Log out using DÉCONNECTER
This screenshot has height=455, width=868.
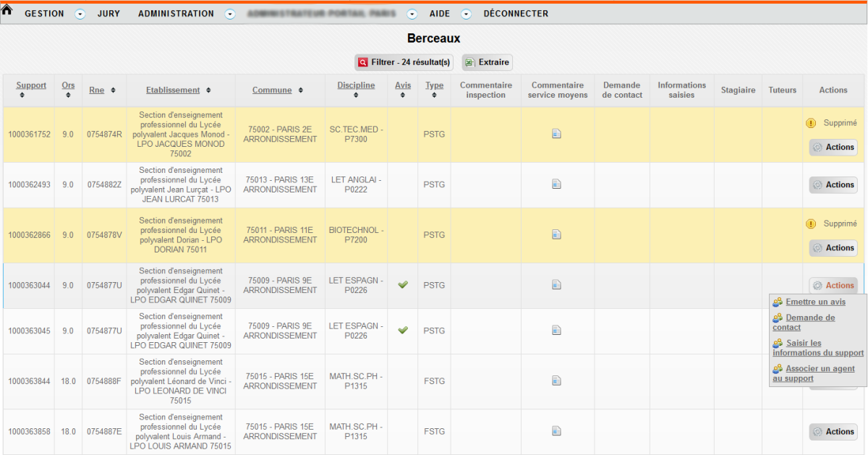click(516, 14)
